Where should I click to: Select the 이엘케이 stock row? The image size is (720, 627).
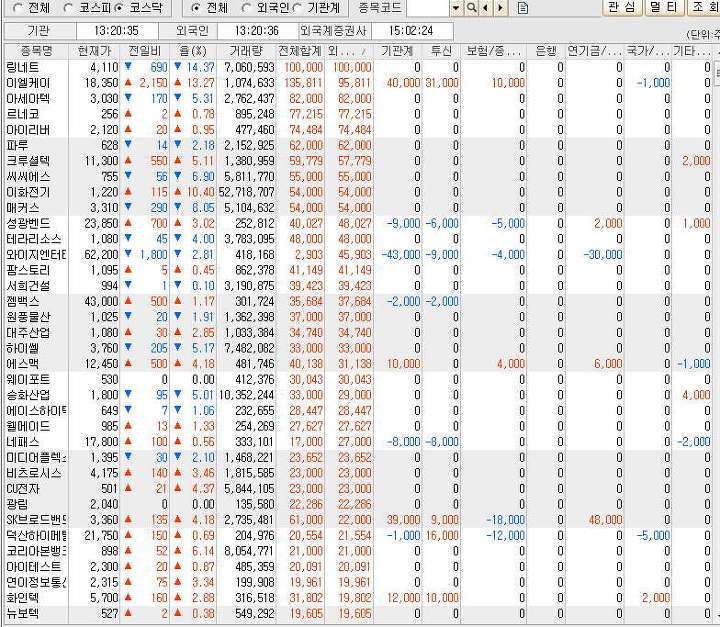point(360,83)
